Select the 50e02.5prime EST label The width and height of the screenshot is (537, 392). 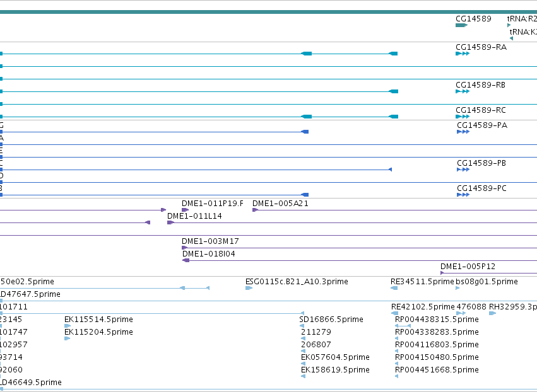pos(27,282)
